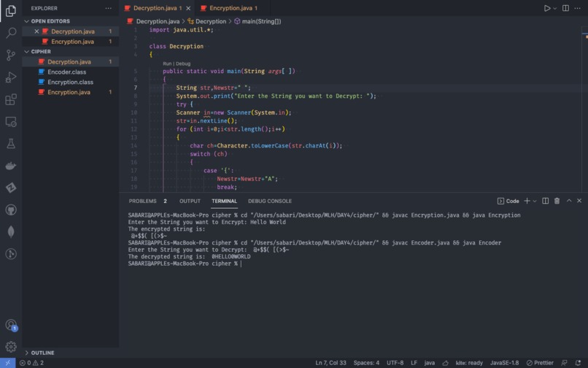Maximize the panel size chevron
Image resolution: width=588 pixels, height=368 pixels.
coord(569,201)
